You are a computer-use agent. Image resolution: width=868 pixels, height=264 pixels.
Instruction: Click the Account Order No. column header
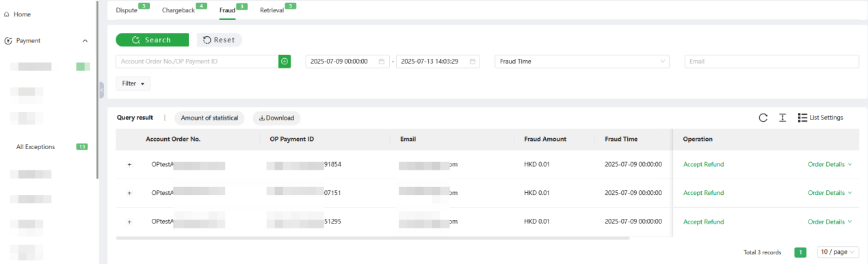tap(173, 139)
